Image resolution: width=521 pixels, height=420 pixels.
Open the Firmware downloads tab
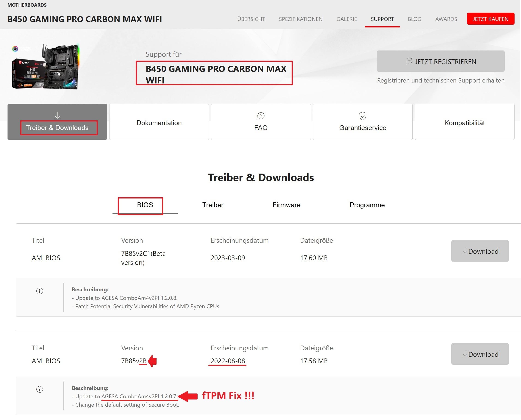pos(286,205)
